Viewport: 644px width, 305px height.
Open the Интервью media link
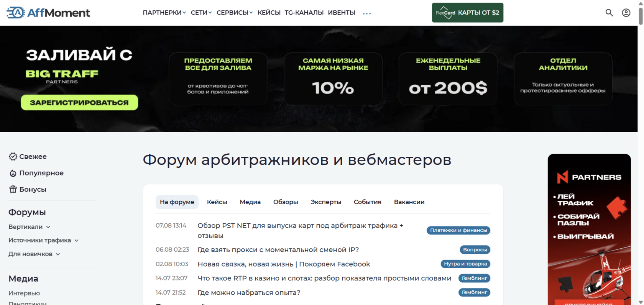[x=24, y=293]
